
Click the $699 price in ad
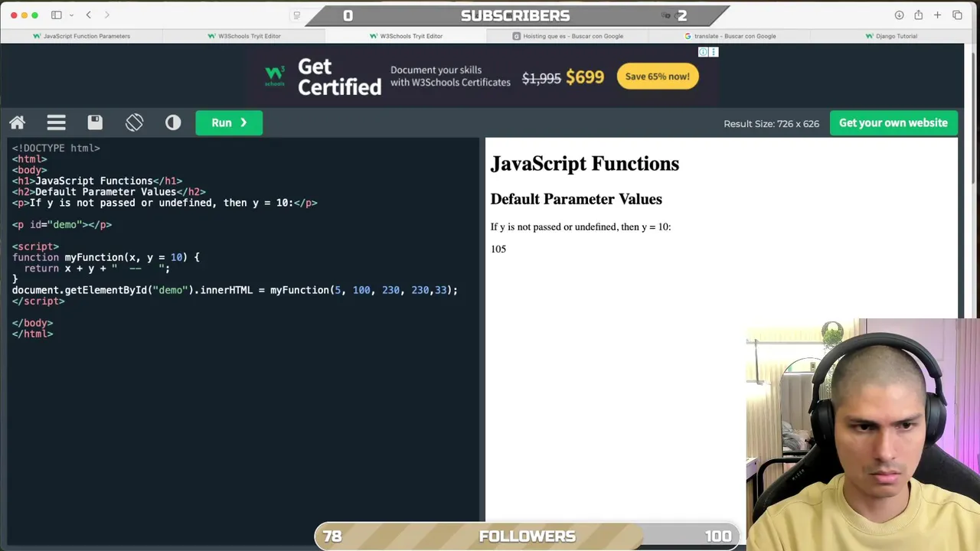click(x=585, y=77)
